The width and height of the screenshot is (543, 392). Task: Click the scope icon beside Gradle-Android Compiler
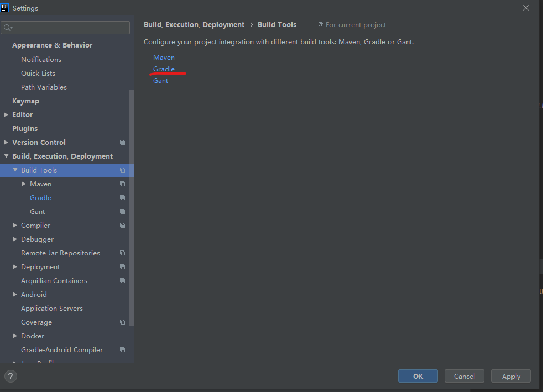click(122, 349)
